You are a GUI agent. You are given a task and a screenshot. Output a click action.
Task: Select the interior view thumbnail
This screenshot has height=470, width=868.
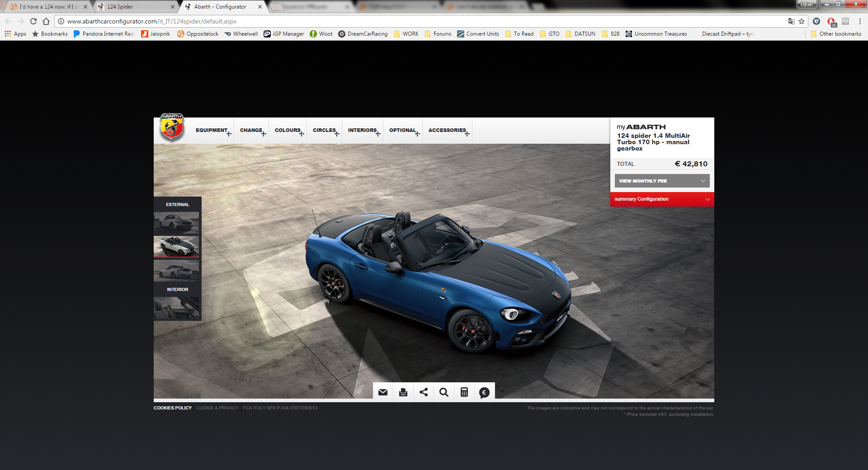(176, 308)
